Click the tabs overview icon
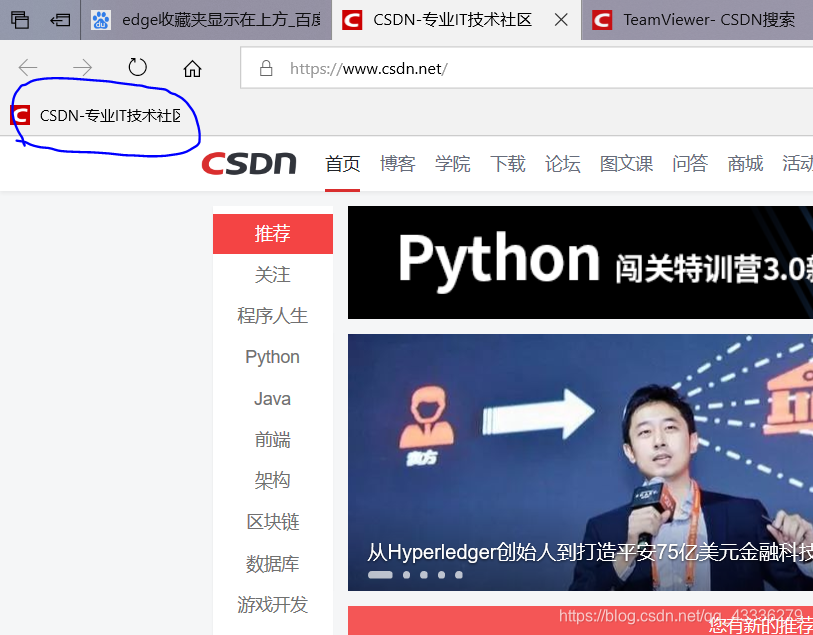Viewport: 813px width, 635px height. (20, 20)
